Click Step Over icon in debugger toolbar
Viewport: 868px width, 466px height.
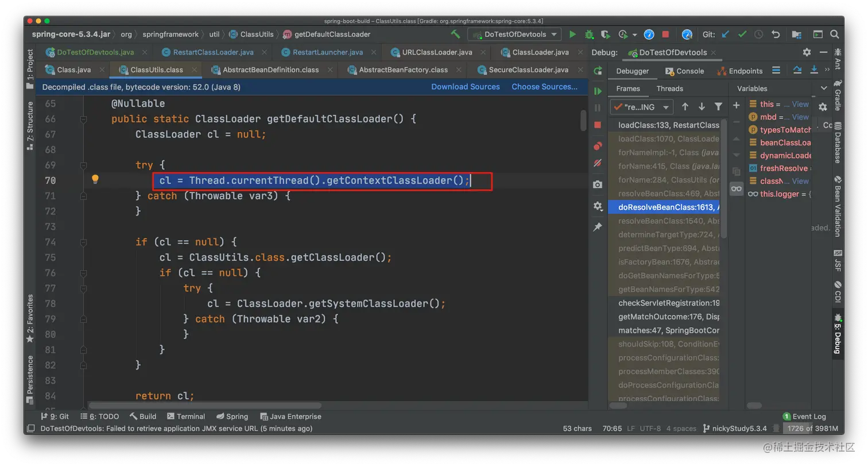[x=797, y=71]
